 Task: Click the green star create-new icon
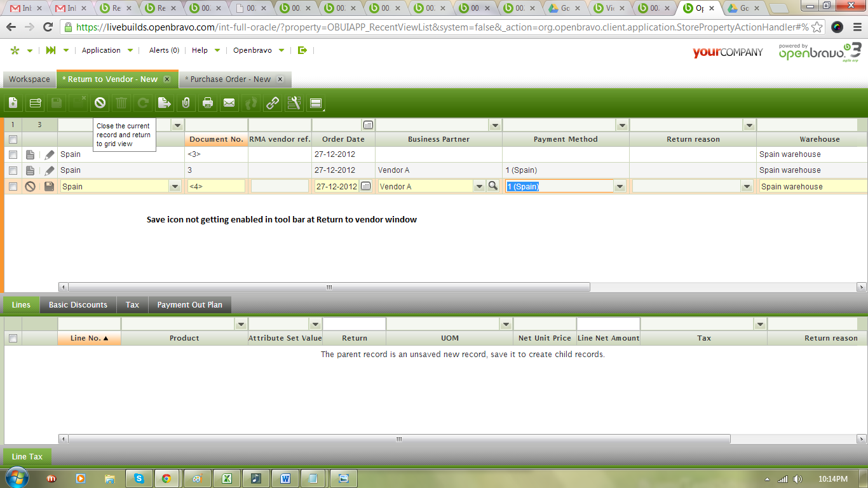(x=15, y=51)
